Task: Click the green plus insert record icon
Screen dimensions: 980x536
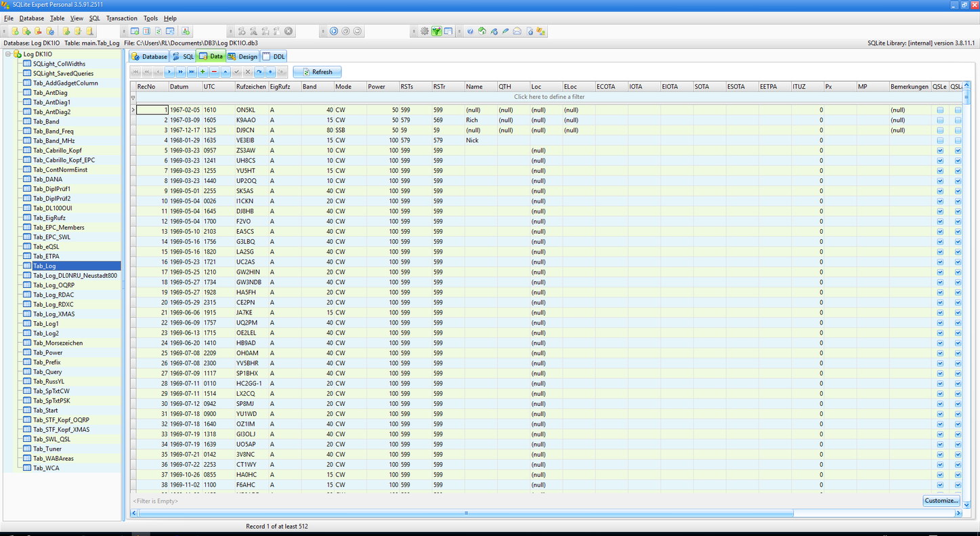Action: 203,72
